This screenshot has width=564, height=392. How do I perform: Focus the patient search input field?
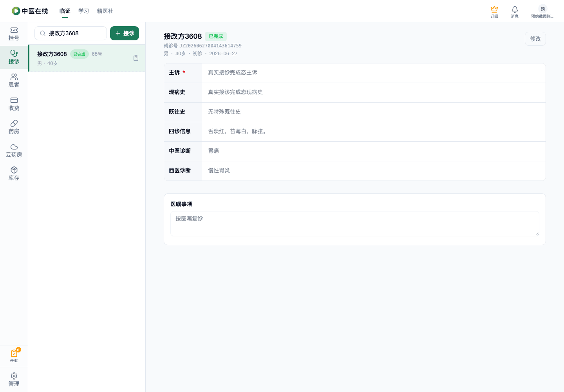click(70, 33)
